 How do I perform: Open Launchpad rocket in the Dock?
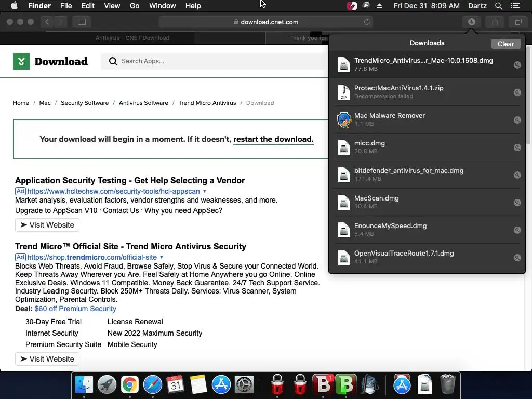[x=107, y=385]
